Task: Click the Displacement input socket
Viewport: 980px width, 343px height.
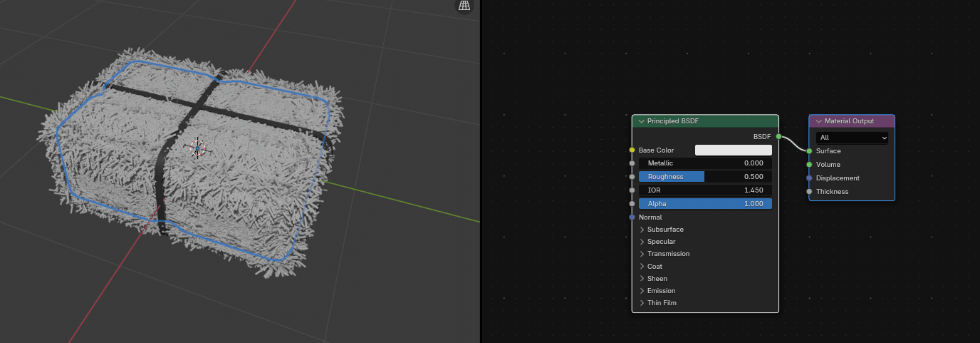Action: pyautogui.click(x=809, y=178)
